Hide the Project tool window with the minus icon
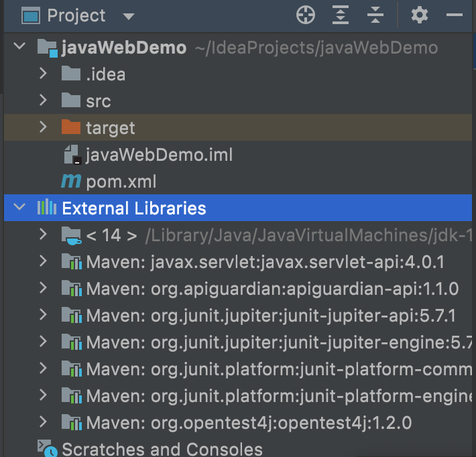Screen dimensions: 476x457 click(x=455, y=15)
